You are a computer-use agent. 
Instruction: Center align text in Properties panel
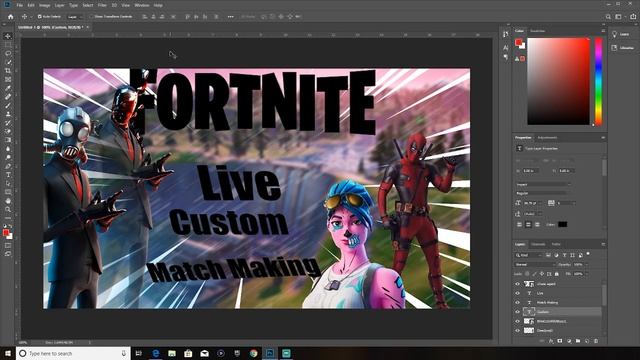point(528,224)
